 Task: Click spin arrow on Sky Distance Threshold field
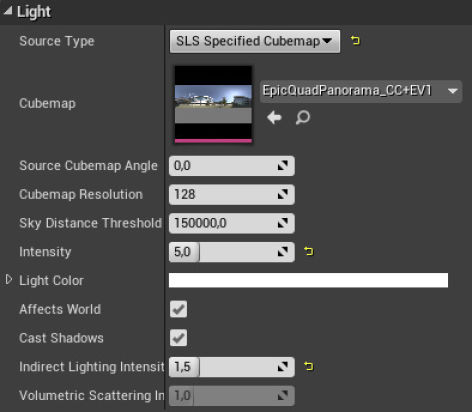pyautogui.click(x=283, y=223)
